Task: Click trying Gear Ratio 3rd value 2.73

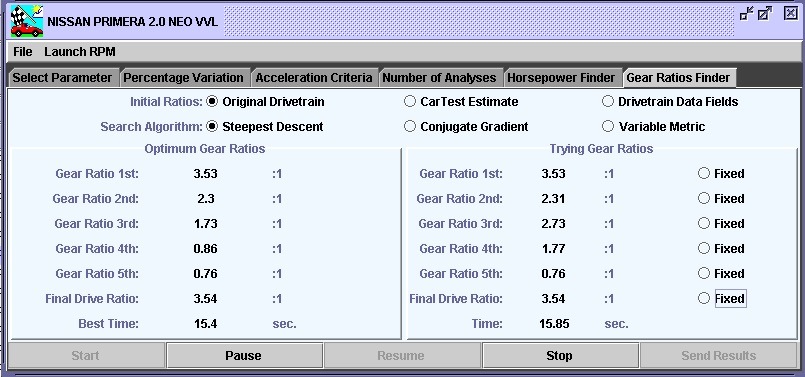Action: point(553,224)
